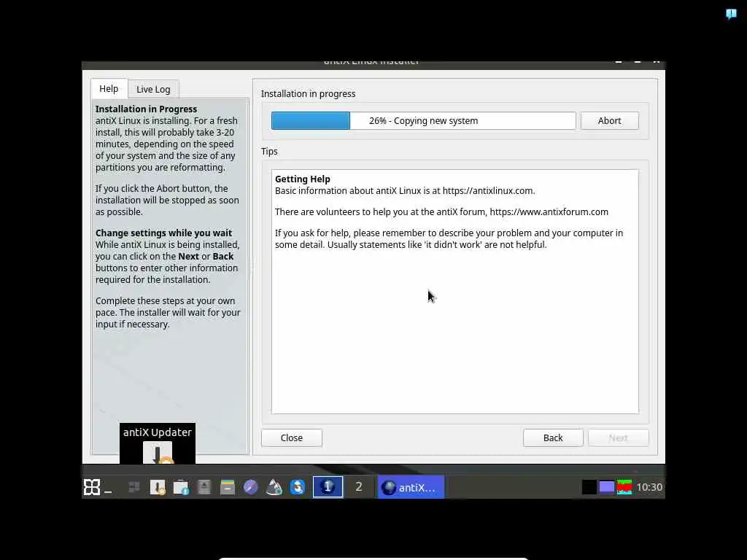Launch the purple globe web browser icon
747x560 pixels.
(251, 486)
